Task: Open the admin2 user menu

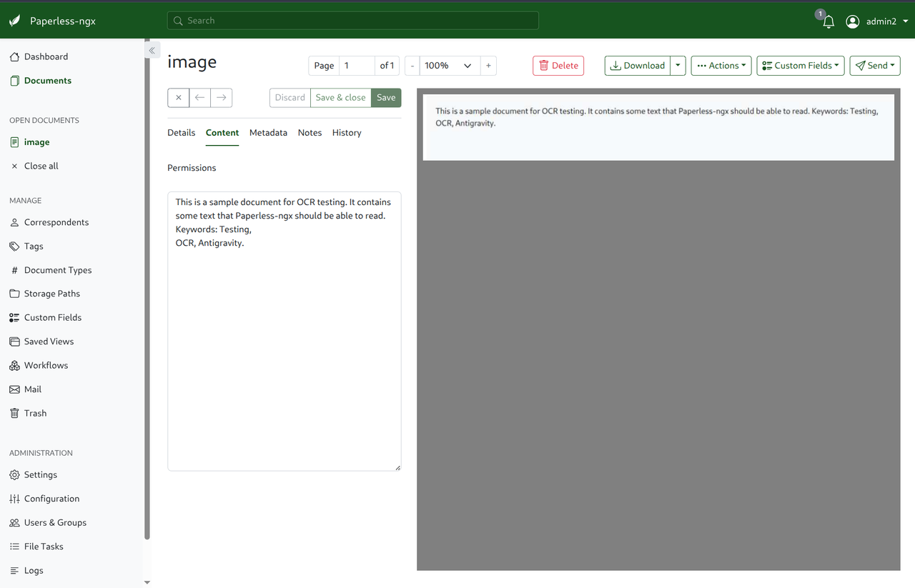Action: (x=876, y=21)
